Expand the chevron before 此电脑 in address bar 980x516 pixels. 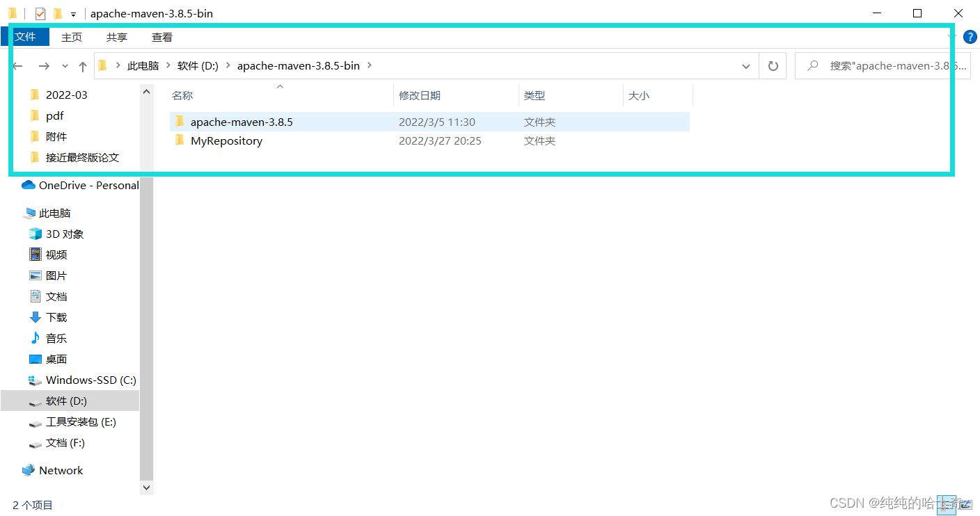118,65
